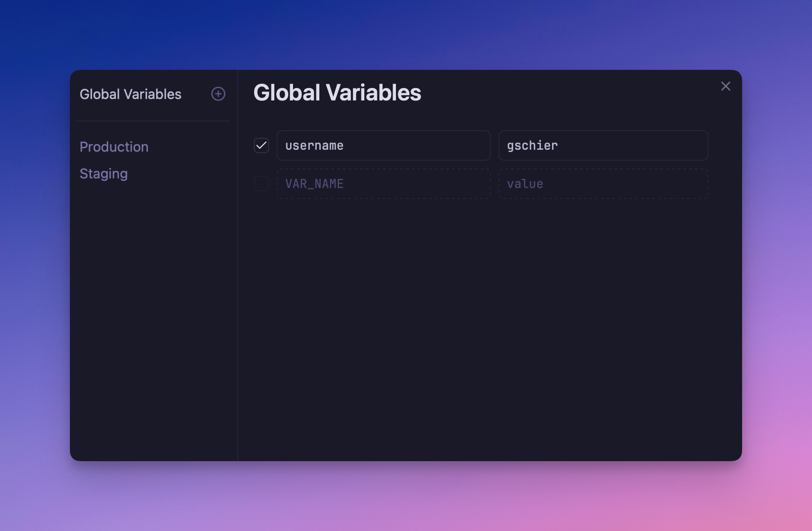Place cursor after the text username
Image resolution: width=812 pixels, height=531 pixels.
(x=345, y=145)
